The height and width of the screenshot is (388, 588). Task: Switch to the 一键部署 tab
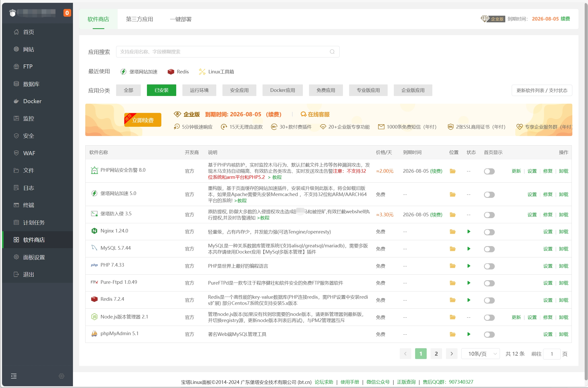(x=181, y=19)
